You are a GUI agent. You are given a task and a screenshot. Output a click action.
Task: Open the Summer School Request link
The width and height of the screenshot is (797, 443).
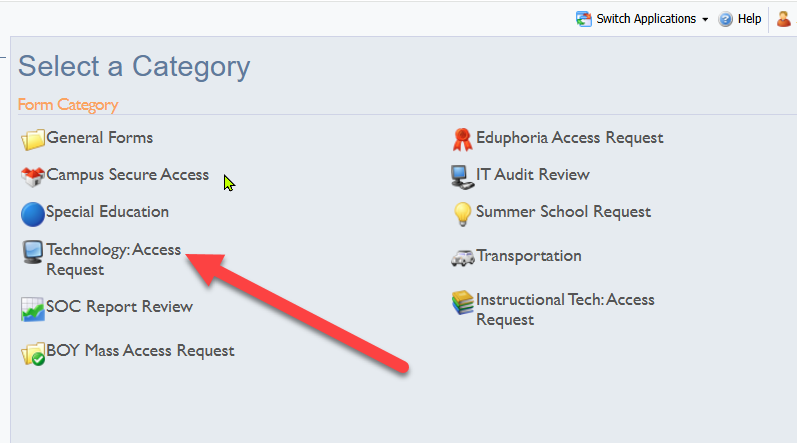coord(563,212)
